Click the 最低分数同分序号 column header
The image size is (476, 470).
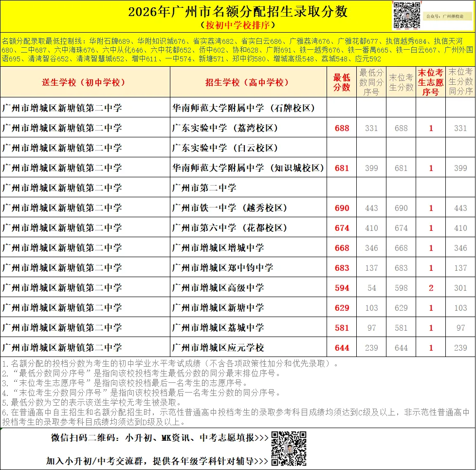click(x=371, y=82)
